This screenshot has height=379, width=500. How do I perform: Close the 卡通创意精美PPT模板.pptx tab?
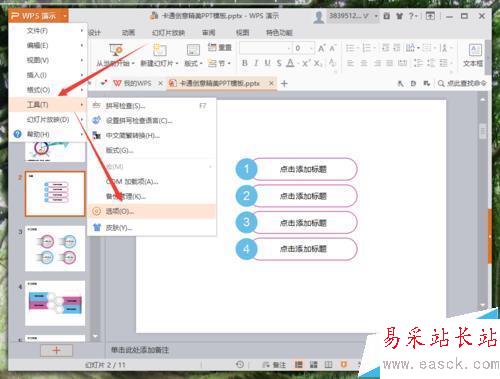click(x=271, y=83)
